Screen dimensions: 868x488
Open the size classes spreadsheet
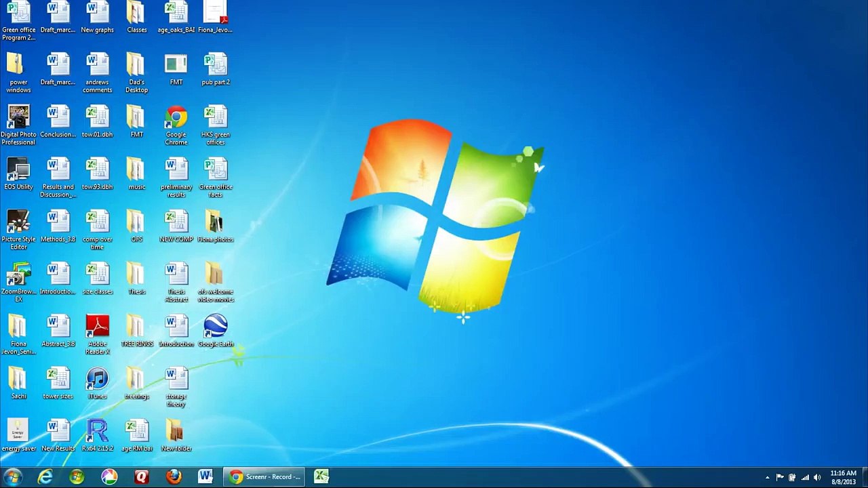pos(97,279)
